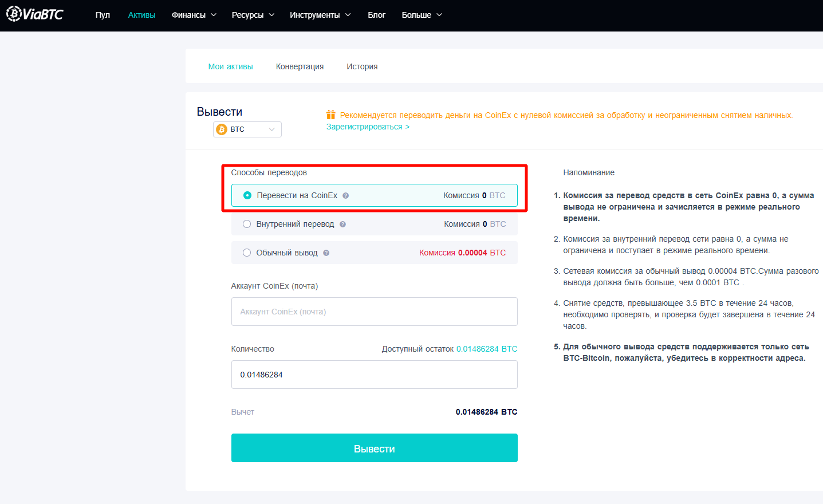Screen dimensions: 823x504
Task: Open the BTC currency dropdown
Action: click(247, 129)
